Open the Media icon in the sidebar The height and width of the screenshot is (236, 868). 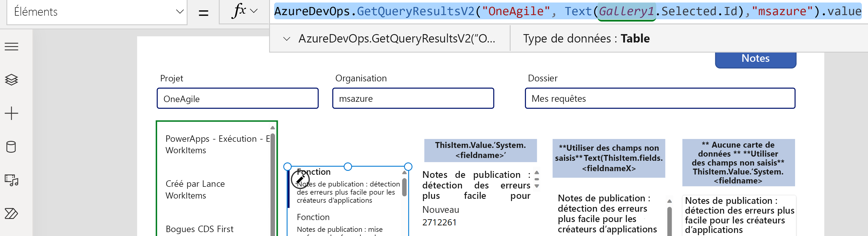pyautogui.click(x=11, y=180)
